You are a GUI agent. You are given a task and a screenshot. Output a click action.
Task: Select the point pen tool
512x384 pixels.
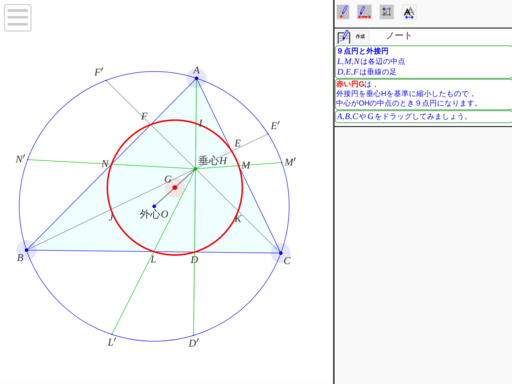click(x=343, y=12)
